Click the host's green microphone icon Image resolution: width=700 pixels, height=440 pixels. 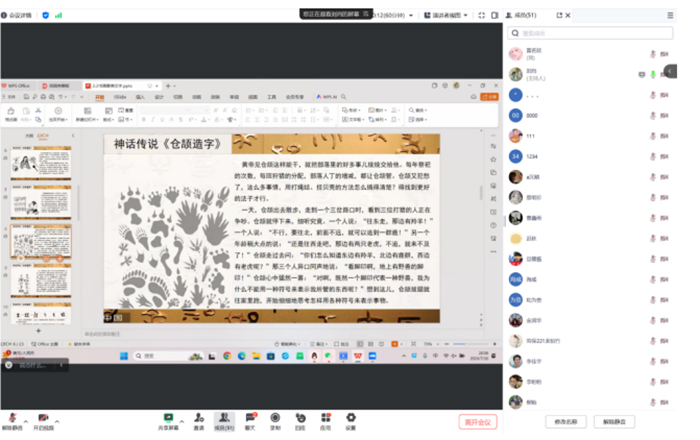pos(653,75)
